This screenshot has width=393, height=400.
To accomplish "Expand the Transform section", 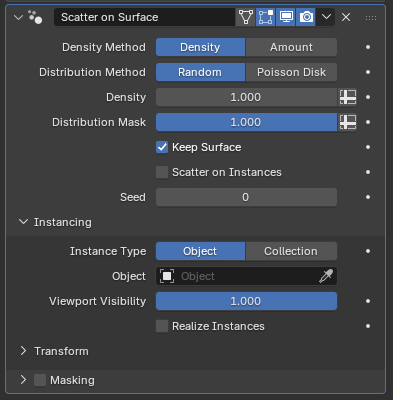I will (23, 351).
